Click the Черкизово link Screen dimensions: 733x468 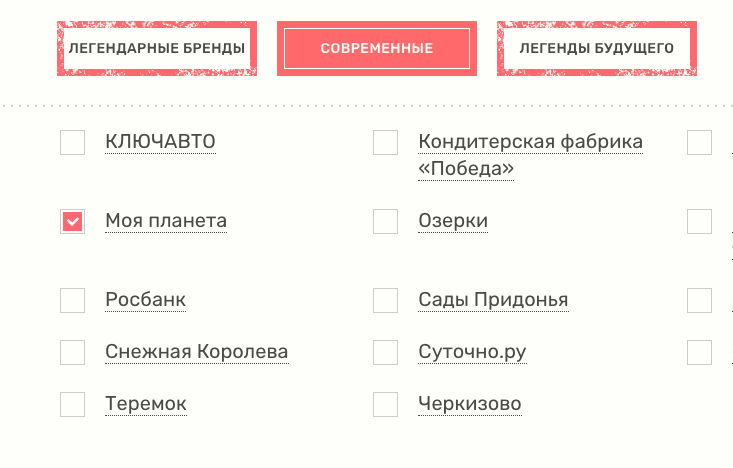(x=470, y=404)
